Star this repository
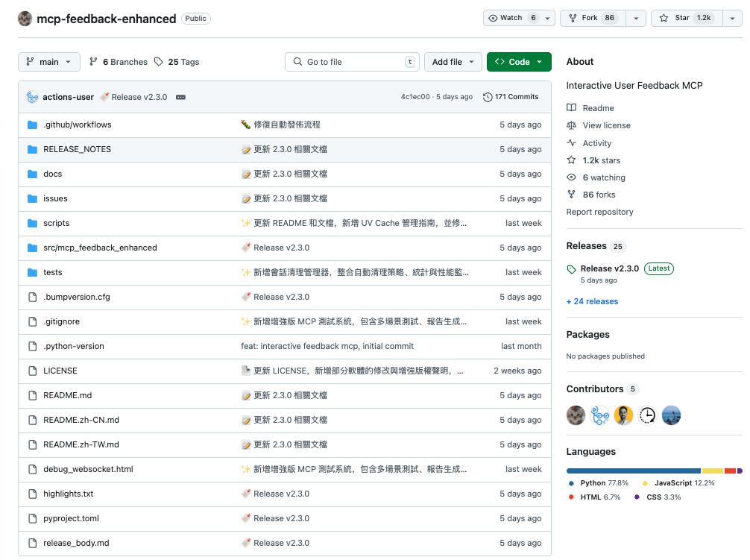This screenshot has height=560, width=750. click(687, 18)
